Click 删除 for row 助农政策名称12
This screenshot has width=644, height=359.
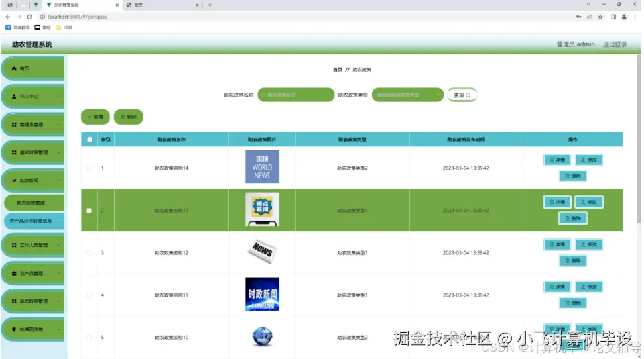point(573,260)
